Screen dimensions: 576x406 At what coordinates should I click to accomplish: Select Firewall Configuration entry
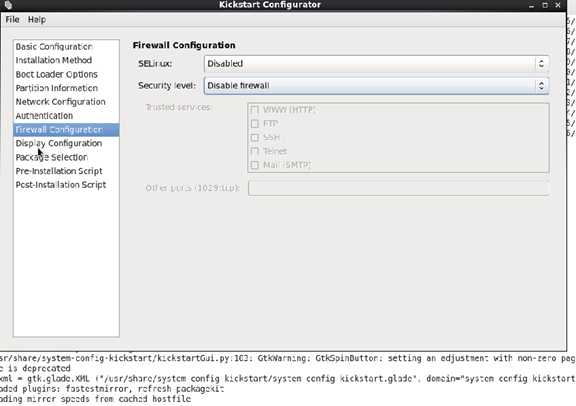pos(66,130)
